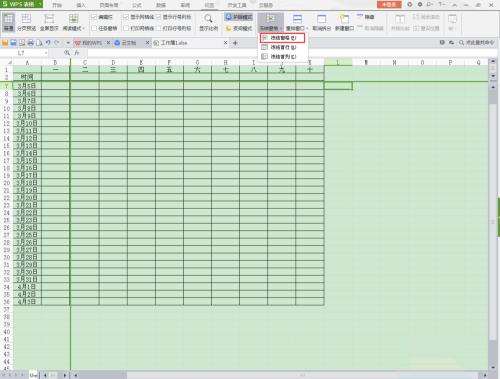Enable the print gridlines (打印网格线) checkbox
Image resolution: width=500 pixels, height=379 pixels.
pos(126,28)
